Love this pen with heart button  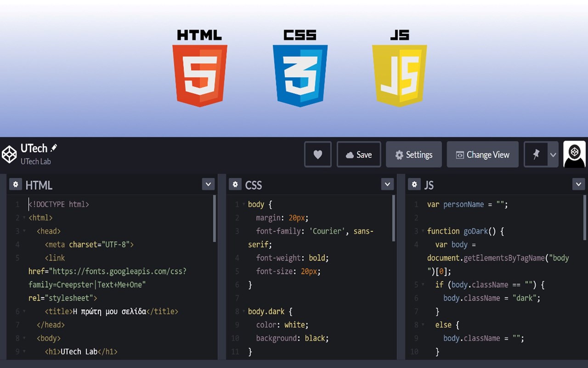(317, 155)
